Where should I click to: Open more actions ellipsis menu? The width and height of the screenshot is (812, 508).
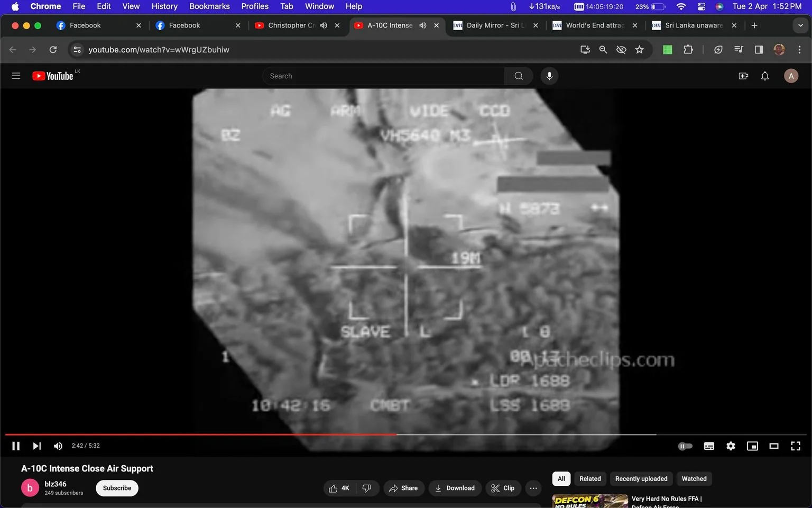[533, 488]
